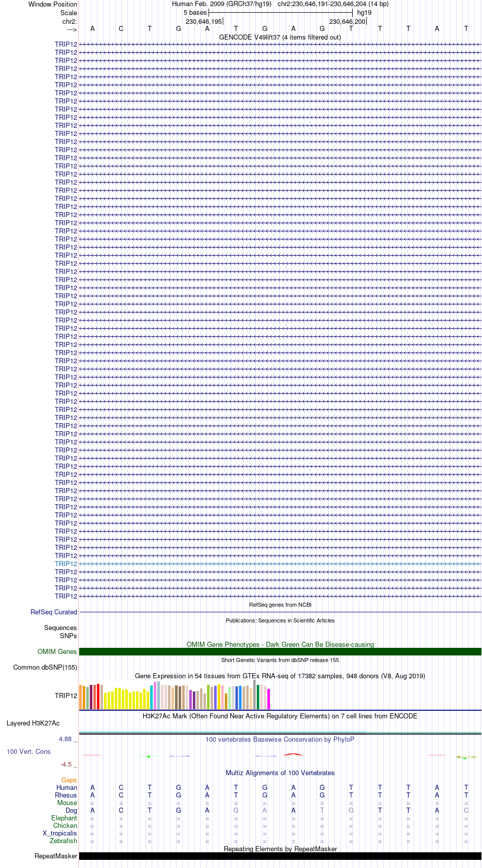
Task: Select the TRIP12 label beside GTEx chart
Action: point(66,695)
